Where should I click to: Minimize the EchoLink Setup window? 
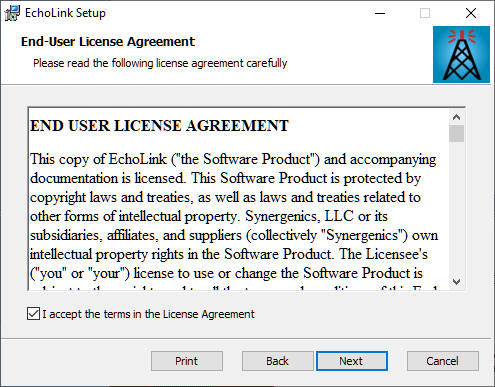380,13
